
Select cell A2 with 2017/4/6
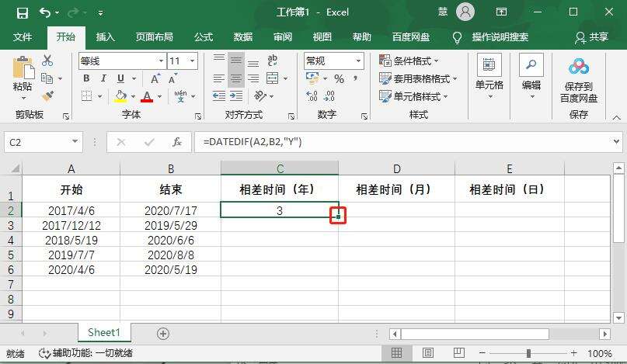71,210
